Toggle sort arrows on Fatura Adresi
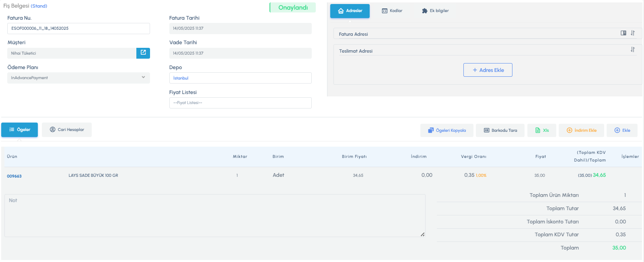Image resolution: width=644 pixels, height=262 pixels. click(633, 33)
